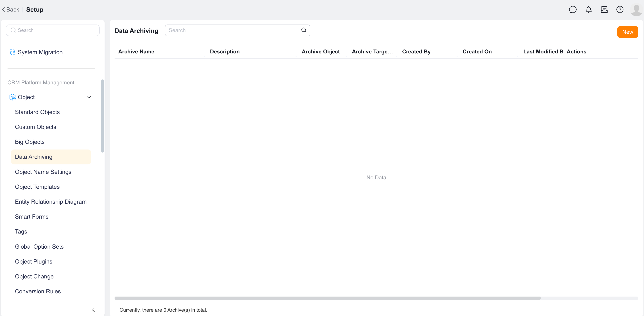Open Object Plugins

point(33,261)
